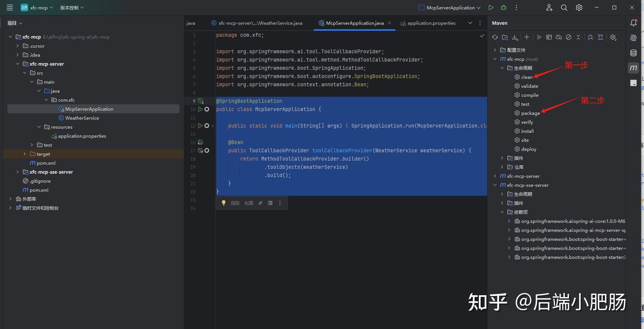Open the Notifications bell
This screenshot has width=644, height=329.
(633, 23)
